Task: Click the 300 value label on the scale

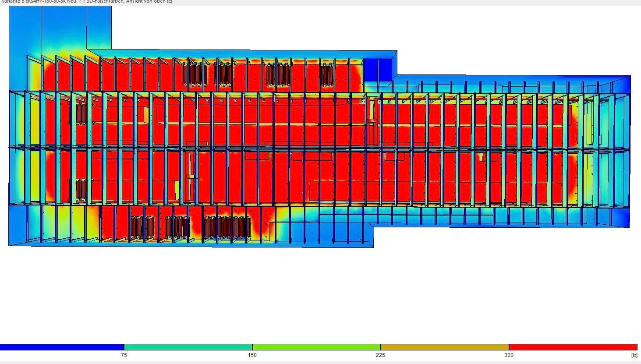Action: [x=509, y=355]
